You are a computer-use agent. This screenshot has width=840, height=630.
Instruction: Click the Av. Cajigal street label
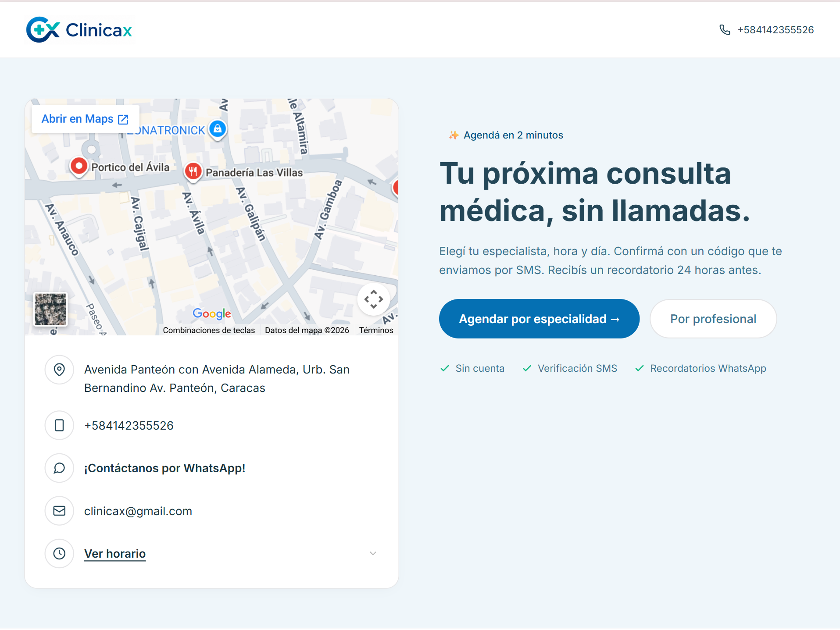[x=139, y=224]
